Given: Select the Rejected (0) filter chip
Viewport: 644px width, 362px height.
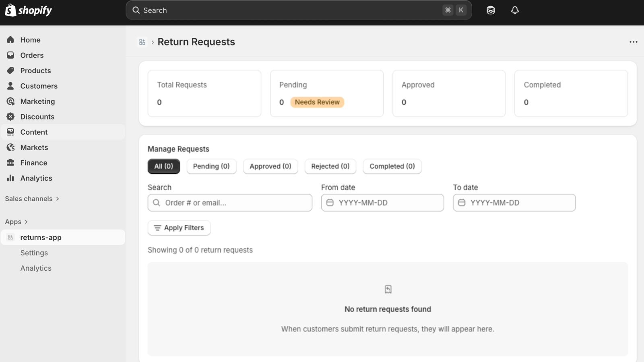Looking at the screenshot, I should [330, 166].
